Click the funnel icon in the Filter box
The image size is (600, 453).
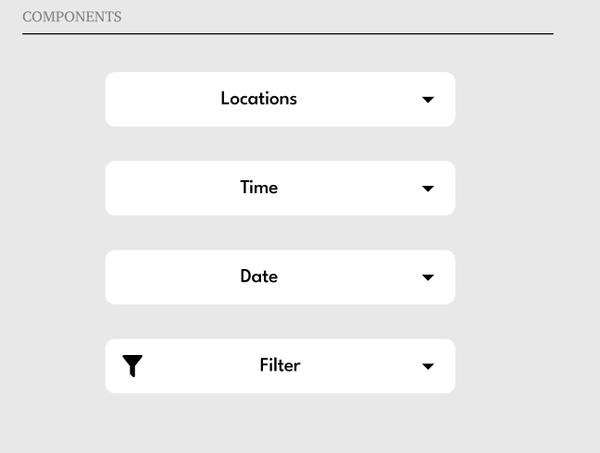pos(133,366)
